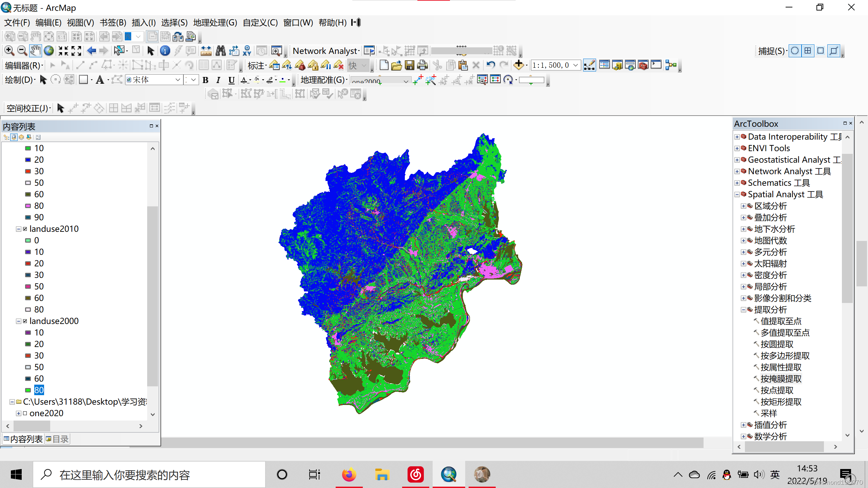Open the map scale dropdown

click(575, 65)
